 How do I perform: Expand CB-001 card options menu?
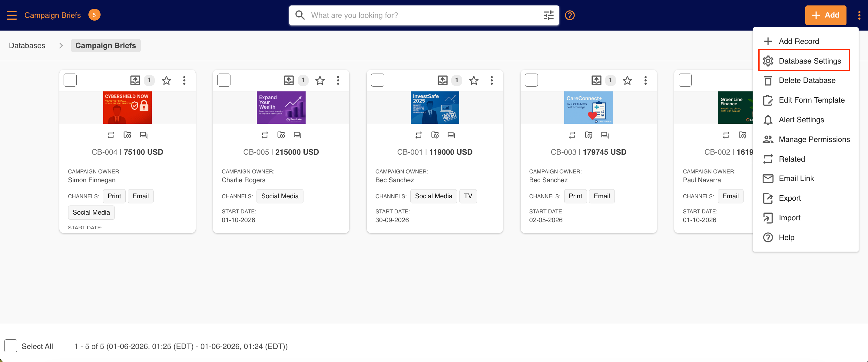(x=491, y=81)
